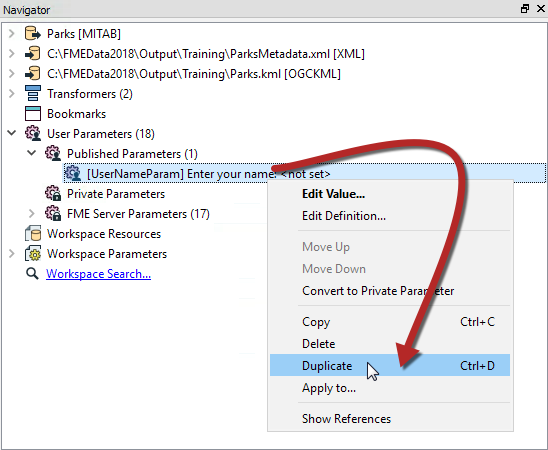Collapse the Published Parameters (1) node
Image resolution: width=548 pixels, height=450 pixels.
31,153
